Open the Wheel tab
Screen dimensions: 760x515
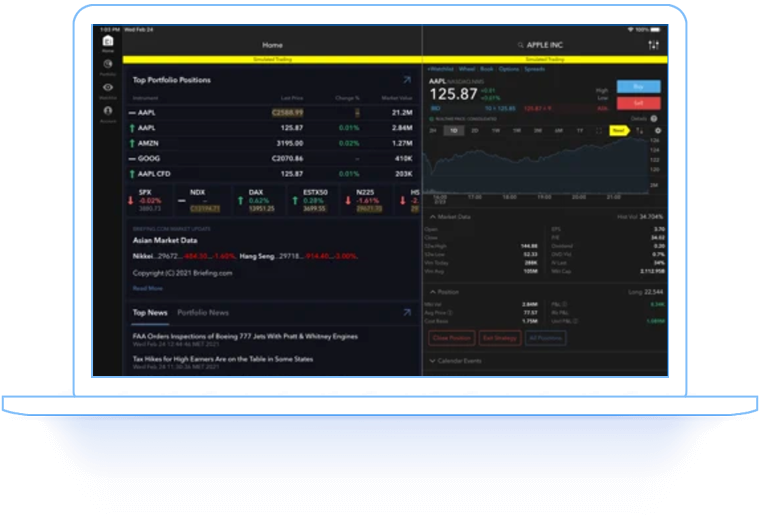tap(467, 69)
